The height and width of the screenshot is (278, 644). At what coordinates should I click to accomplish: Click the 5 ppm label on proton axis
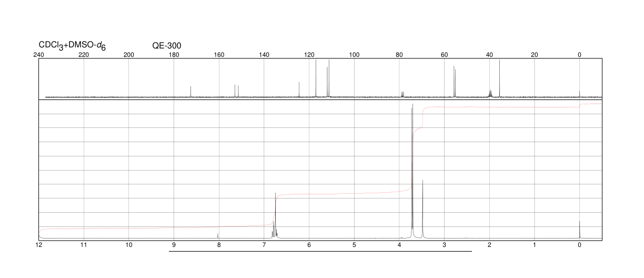pos(354,245)
